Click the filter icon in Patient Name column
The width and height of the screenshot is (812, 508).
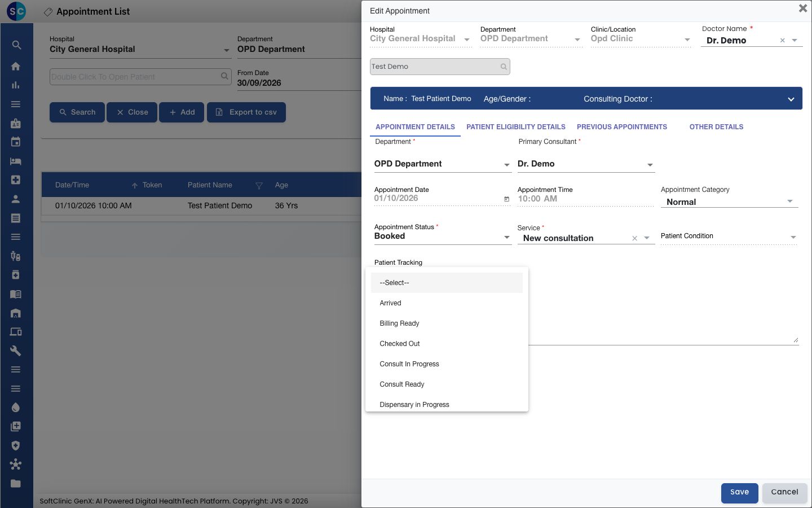pyautogui.click(x=259, y=185)
